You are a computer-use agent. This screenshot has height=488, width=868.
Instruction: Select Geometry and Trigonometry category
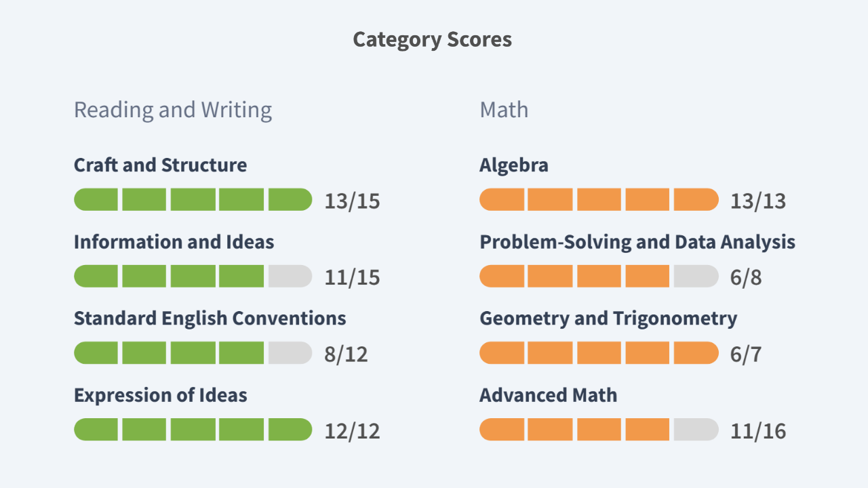608,319
